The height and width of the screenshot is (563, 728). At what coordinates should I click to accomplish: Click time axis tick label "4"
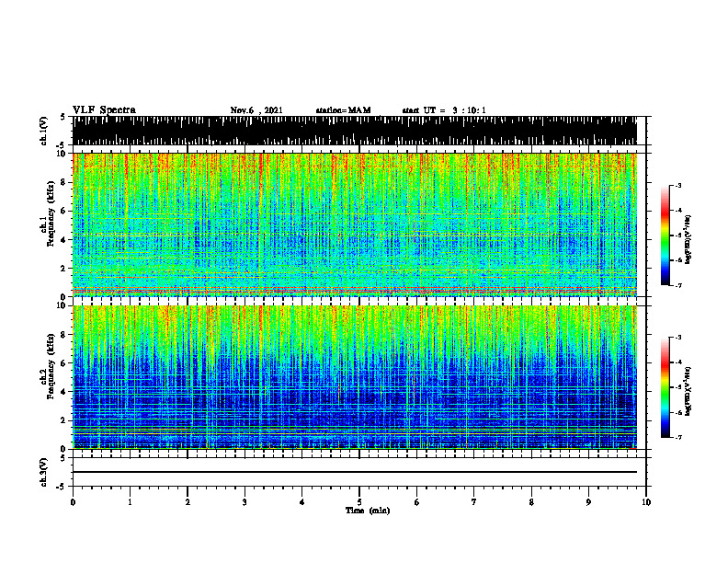coord(302,502)
